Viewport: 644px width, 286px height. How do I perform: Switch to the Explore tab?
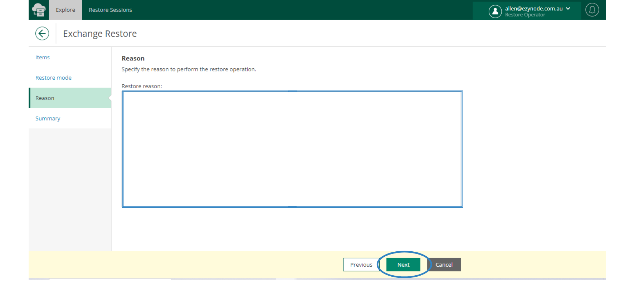[65, 10]
